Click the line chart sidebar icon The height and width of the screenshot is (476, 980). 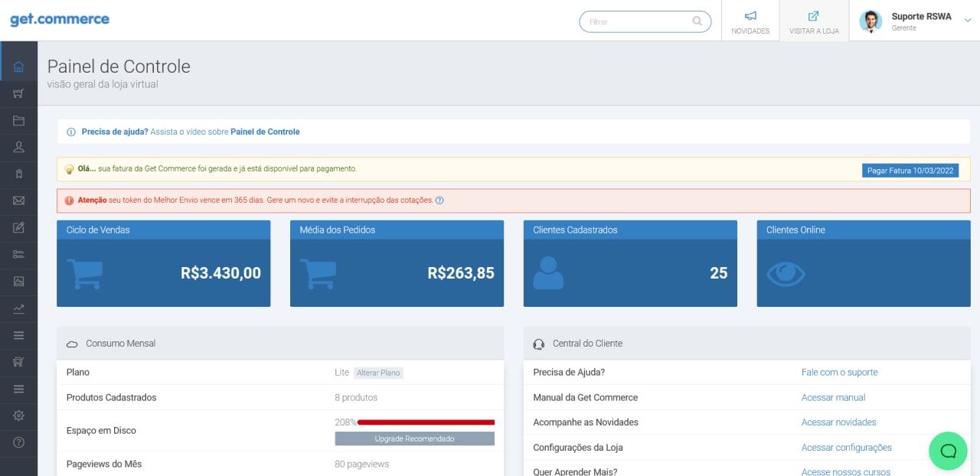point(18,308)
